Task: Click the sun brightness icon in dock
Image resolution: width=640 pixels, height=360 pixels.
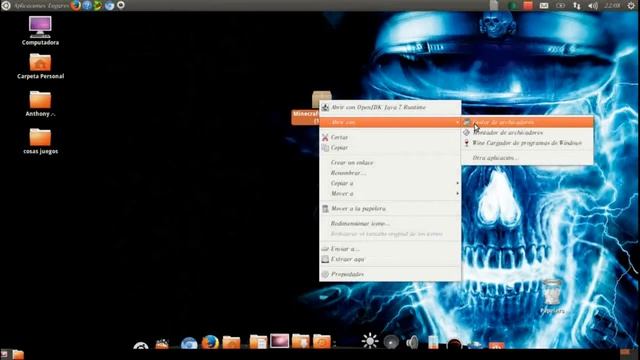Action: pyautogui.click(x=370, y=341)
